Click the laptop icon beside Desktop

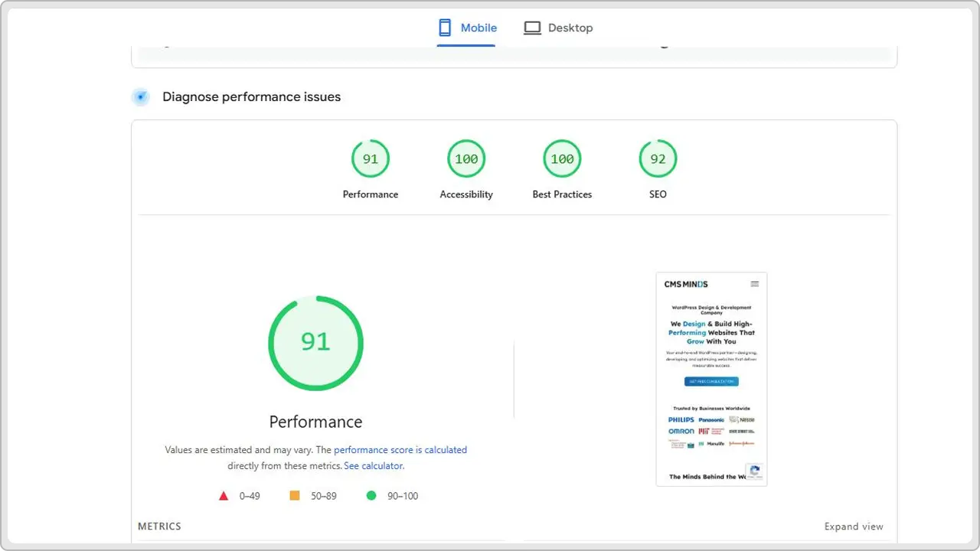(532, 27)
